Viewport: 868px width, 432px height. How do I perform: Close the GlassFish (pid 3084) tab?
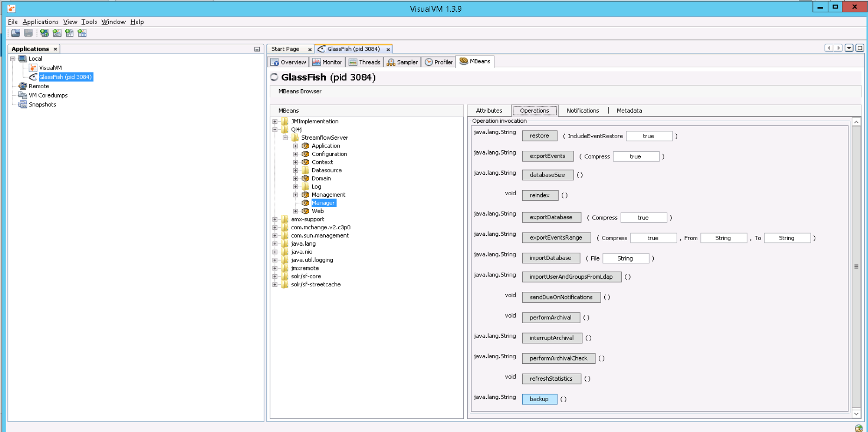388,49
